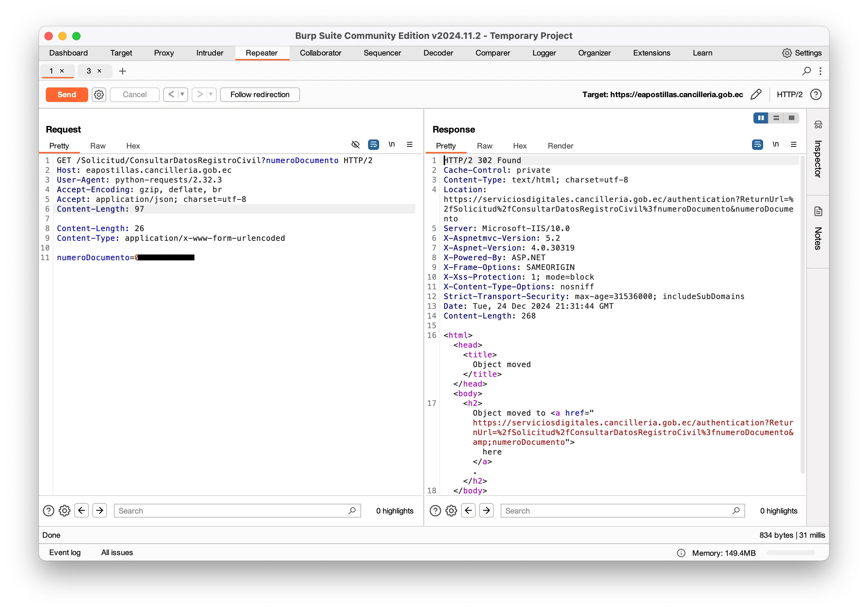This screenshot has width=868, height=612.
Task: Edit target with the pencil icon
Action: (756, 94)
